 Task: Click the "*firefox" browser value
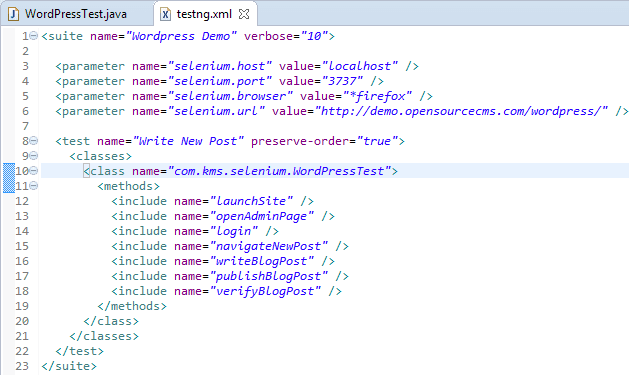click(x=377, y=96)
